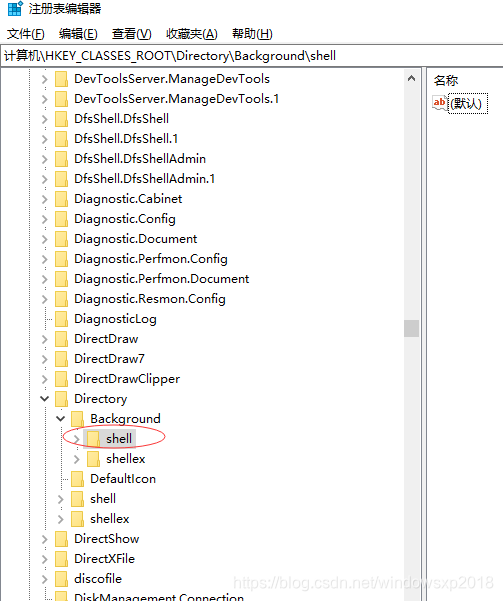Click the Diagnostic.Config folder icon
The width and height of the screenshot is (503, 601).
[x=61, y=219]
